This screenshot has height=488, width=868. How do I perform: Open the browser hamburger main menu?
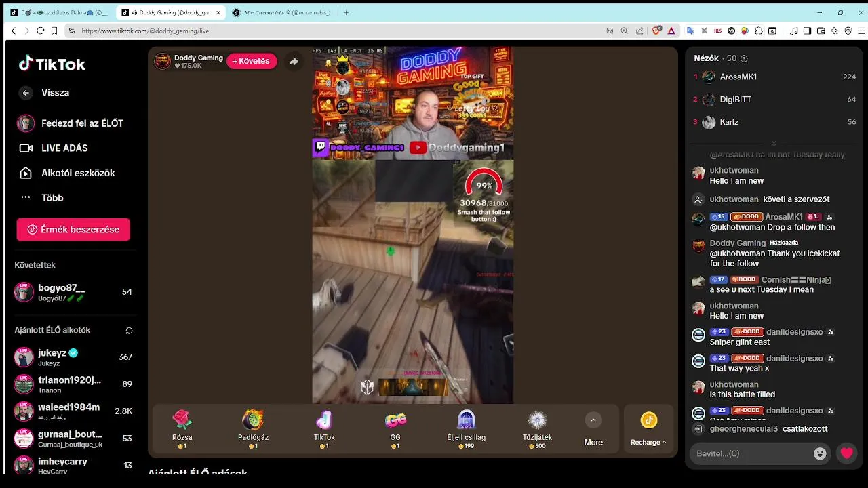[x=862, y=30]
